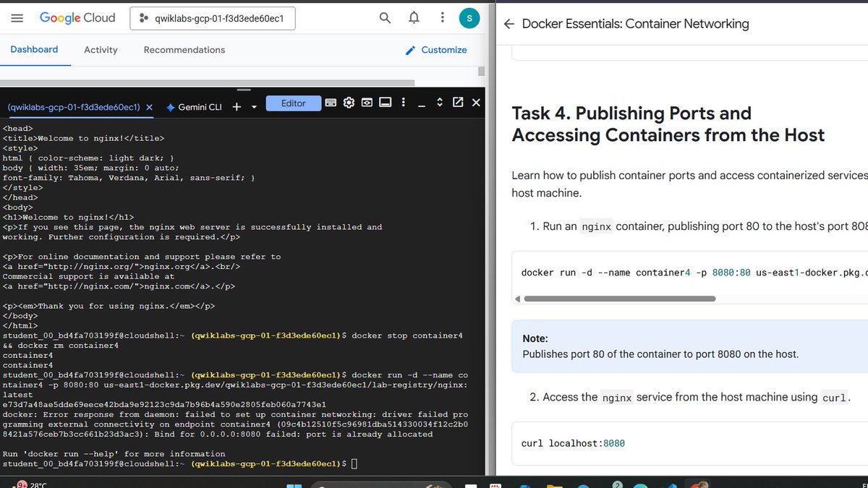The height and width of the screenshot is (488, 868).
Task: Click 'Welcome to nginx!' title line in terminal
Action: point(83,138)
